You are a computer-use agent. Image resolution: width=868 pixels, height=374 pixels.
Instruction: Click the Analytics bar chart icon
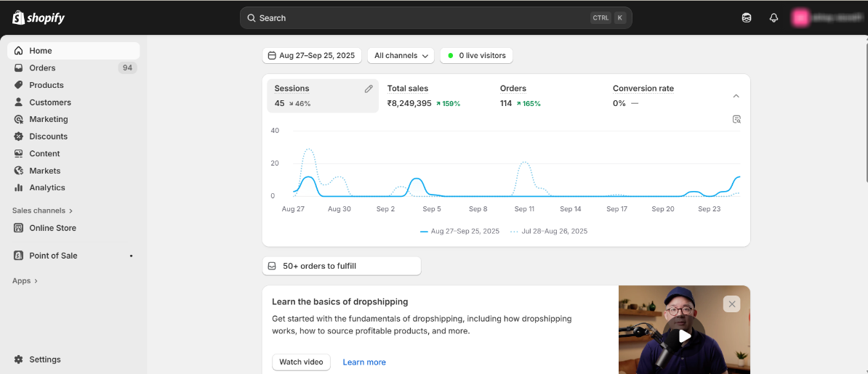click(x=19, y=187)
